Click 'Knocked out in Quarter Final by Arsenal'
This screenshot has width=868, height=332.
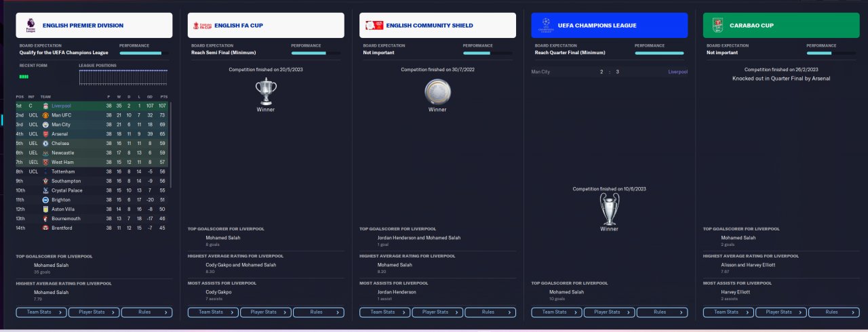point(781,79)
